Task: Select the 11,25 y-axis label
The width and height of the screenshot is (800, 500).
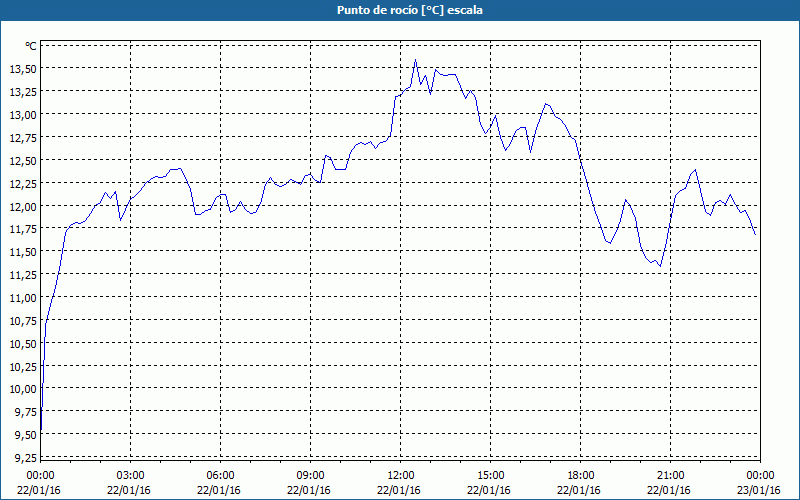Action: [23, 276]
